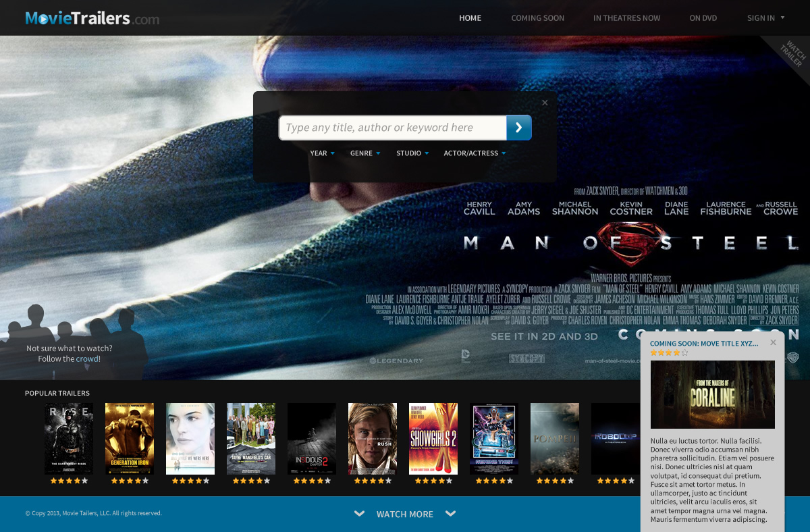Viewport: 810px width, 532px height.
Task: Open the RoboCop trailer poster
Action: click(x=615, y=439)
